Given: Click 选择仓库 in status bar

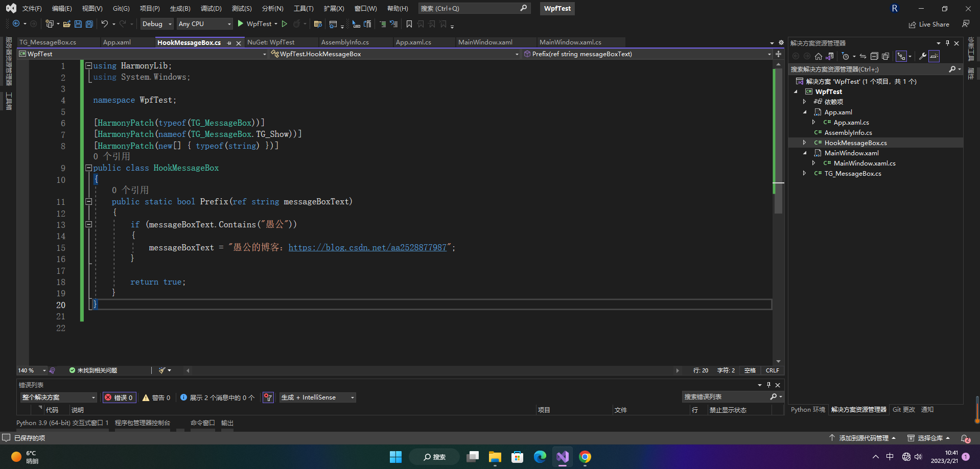Looking at the screenshot, I should [929, 438].
